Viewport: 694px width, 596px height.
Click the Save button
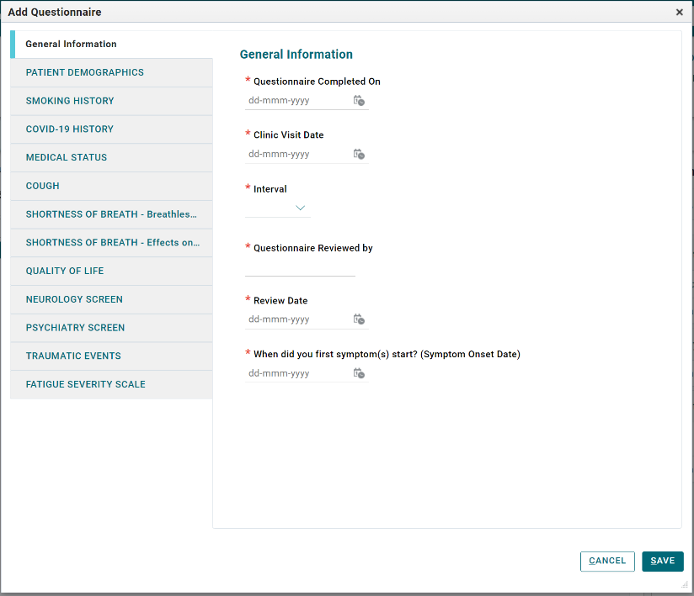[x=662, y=561]
